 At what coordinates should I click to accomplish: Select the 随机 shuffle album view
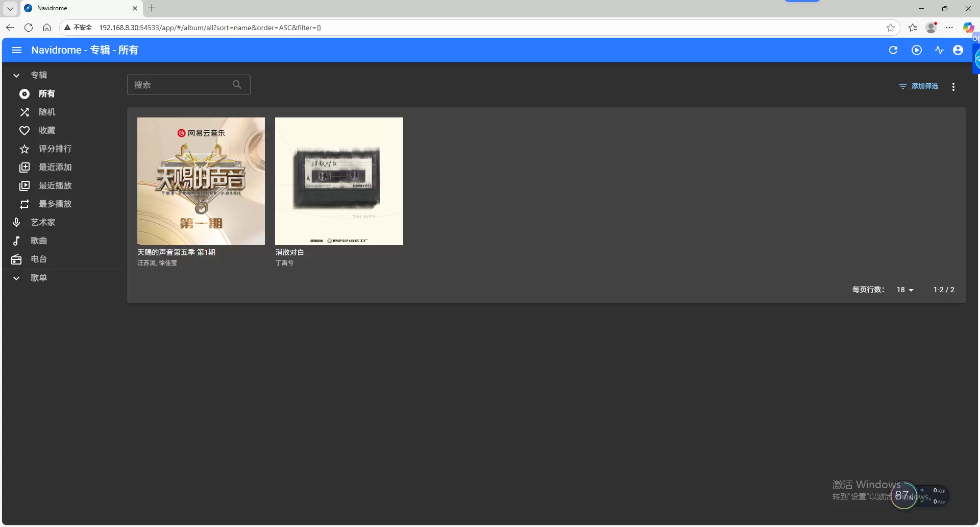tap(46, 112)
